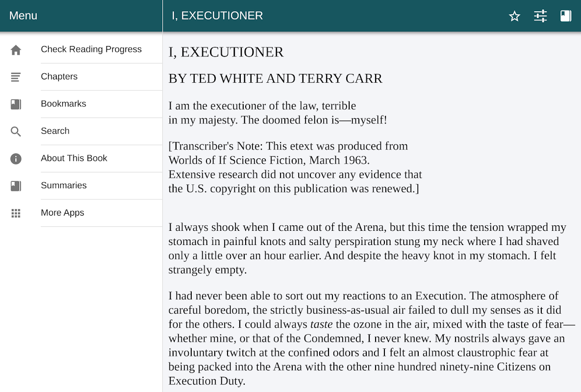Click the Chapters list icon
581x392 pixels.
[16, 77]
